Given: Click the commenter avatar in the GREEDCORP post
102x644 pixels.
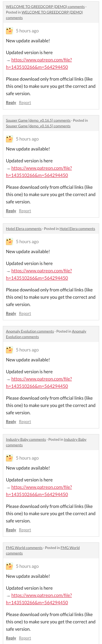Looking at the screenshot, I should (9, 31).
